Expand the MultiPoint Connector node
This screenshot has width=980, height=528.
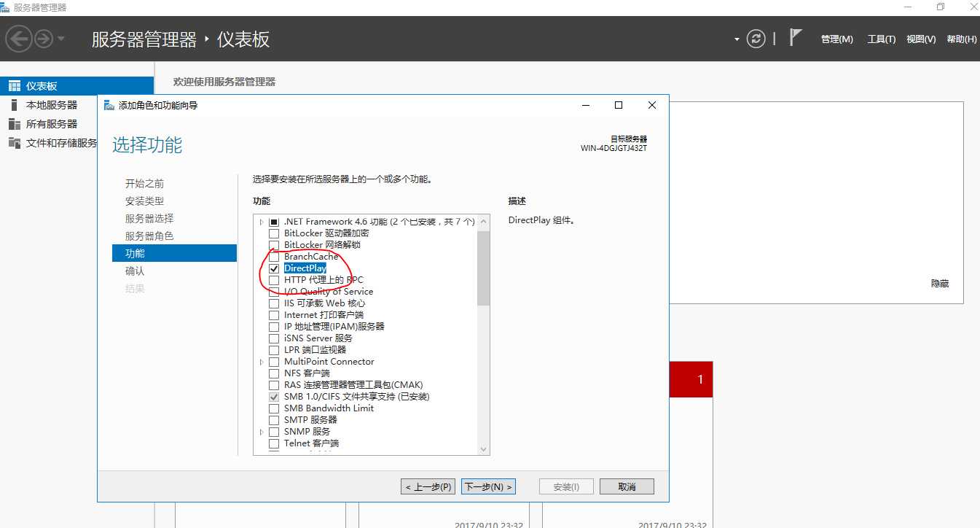point(261,362)
